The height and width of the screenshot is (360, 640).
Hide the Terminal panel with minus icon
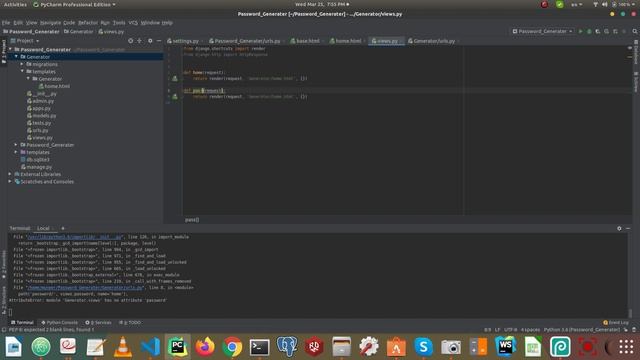point(628,229)
